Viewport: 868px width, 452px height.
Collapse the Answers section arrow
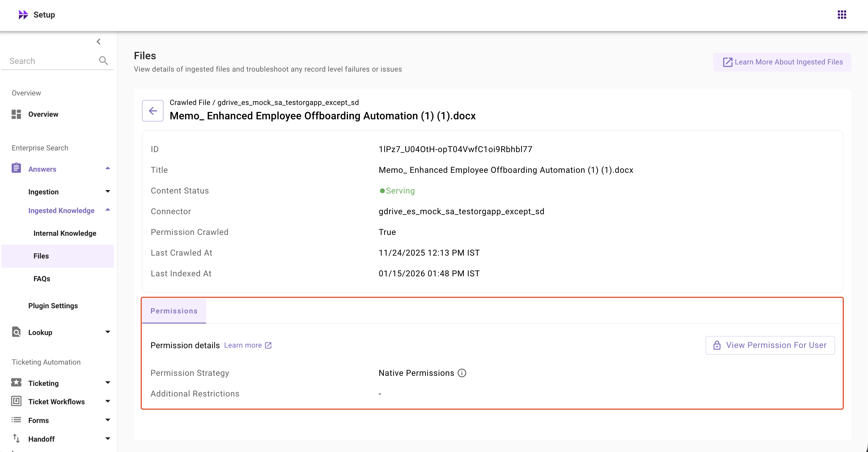pyautogui.click(x=108, y=168)
